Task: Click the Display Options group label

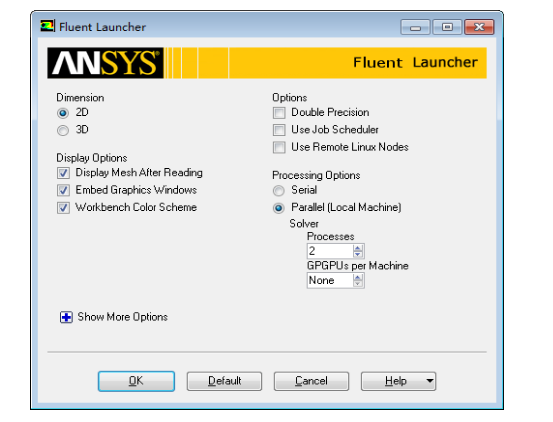Action: click(x=92, y=158)
